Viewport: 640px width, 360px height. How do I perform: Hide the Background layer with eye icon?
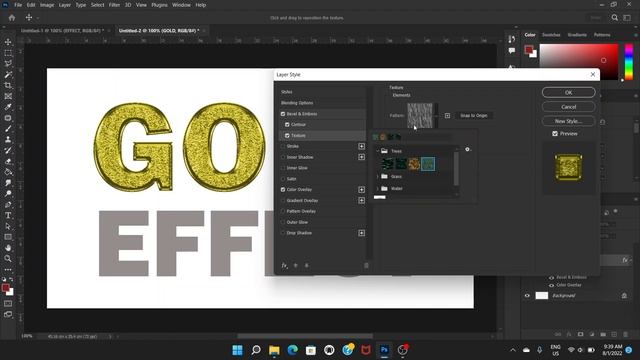[527, 296]
